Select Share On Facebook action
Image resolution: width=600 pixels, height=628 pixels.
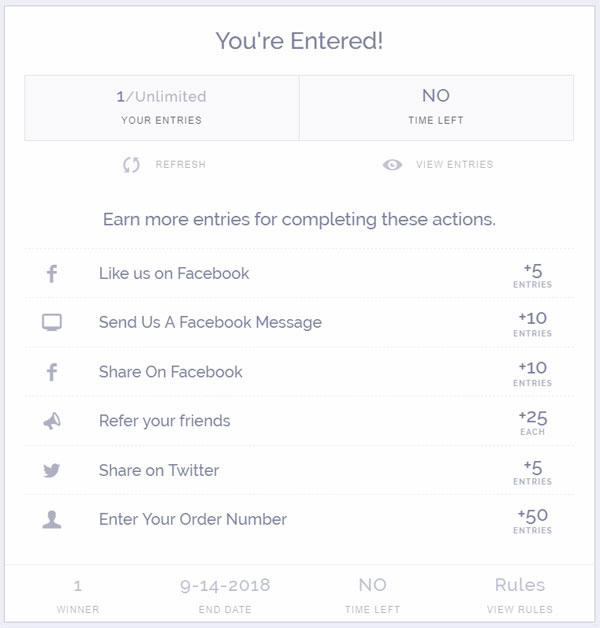pyautogui.click(x=300, y=372)
